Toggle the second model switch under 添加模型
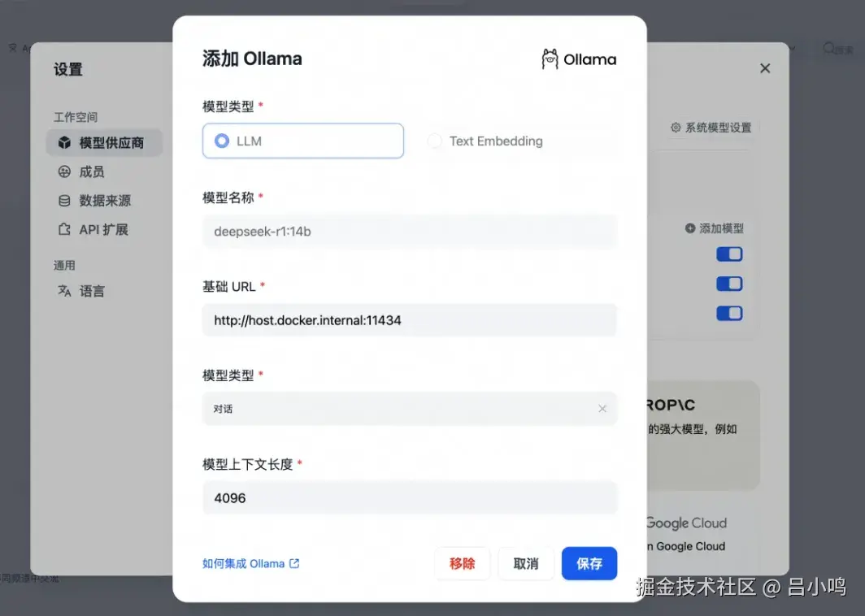Image resolution: width=865 pixels, height=616 pixels. click(x=729, y=284)
